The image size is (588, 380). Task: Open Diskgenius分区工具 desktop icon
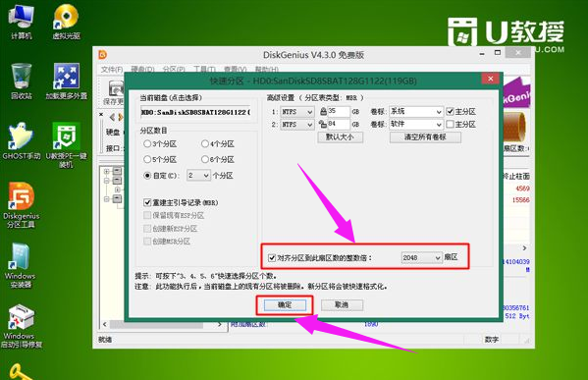click(22, 204)
